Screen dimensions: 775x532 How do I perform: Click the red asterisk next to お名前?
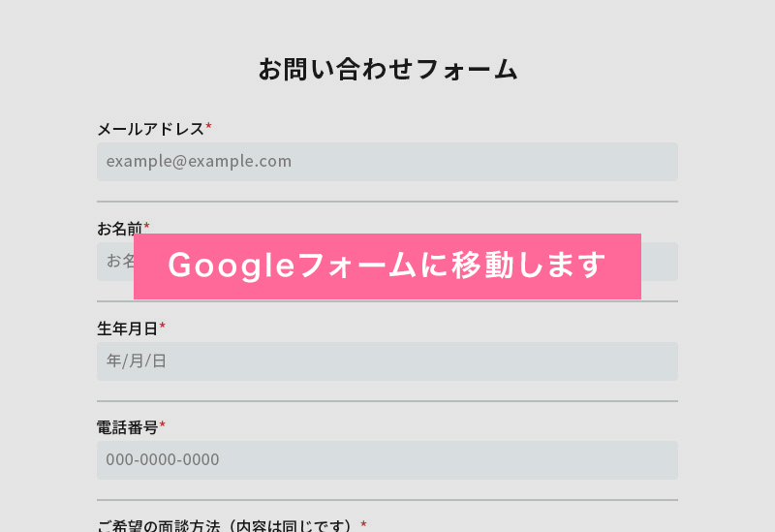coord(146,227)
